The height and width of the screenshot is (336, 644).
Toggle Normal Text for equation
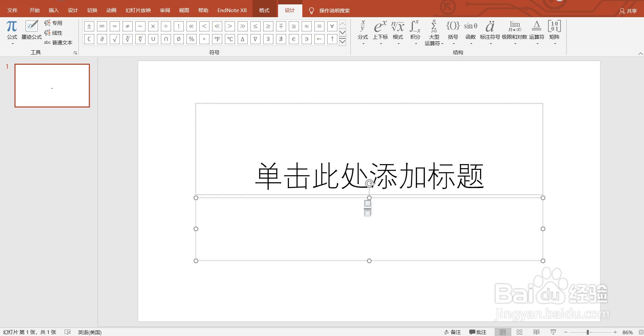coord(58,42)
